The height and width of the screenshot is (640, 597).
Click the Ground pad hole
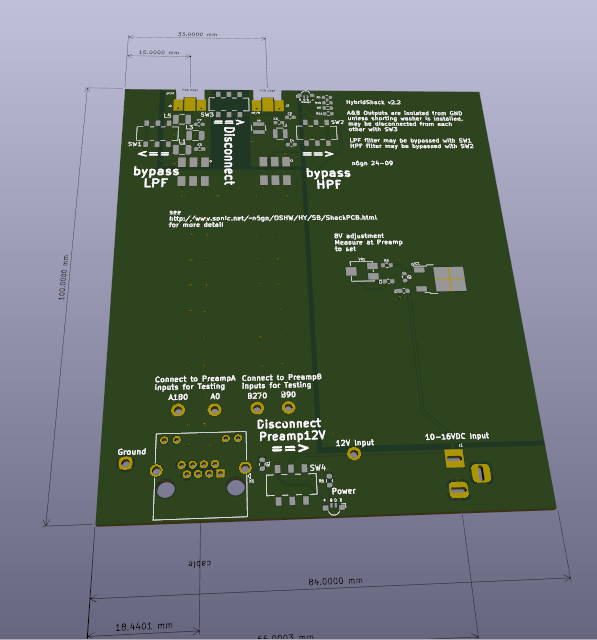[x=125, y=463]
